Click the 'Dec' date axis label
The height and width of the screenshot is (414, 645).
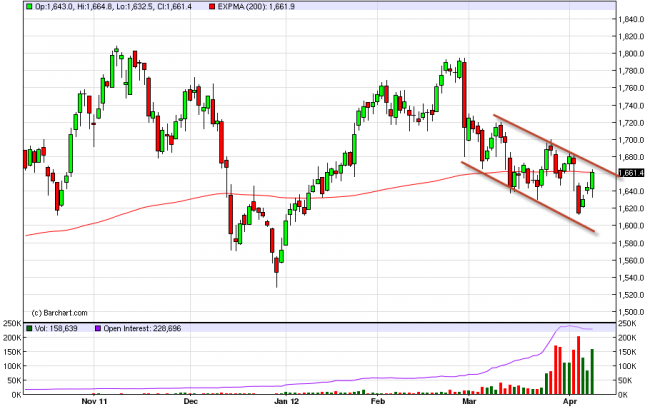[190, 401]
